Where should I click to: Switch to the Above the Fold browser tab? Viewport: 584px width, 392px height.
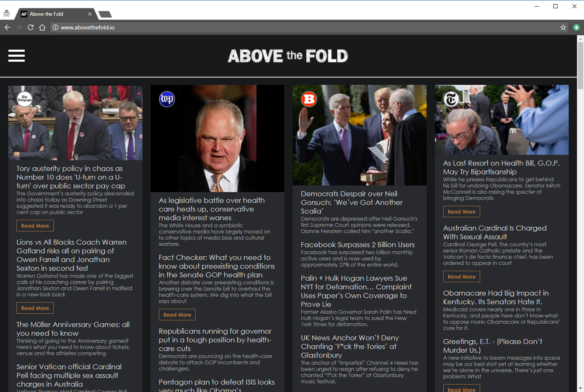click(x=54, y=13)
